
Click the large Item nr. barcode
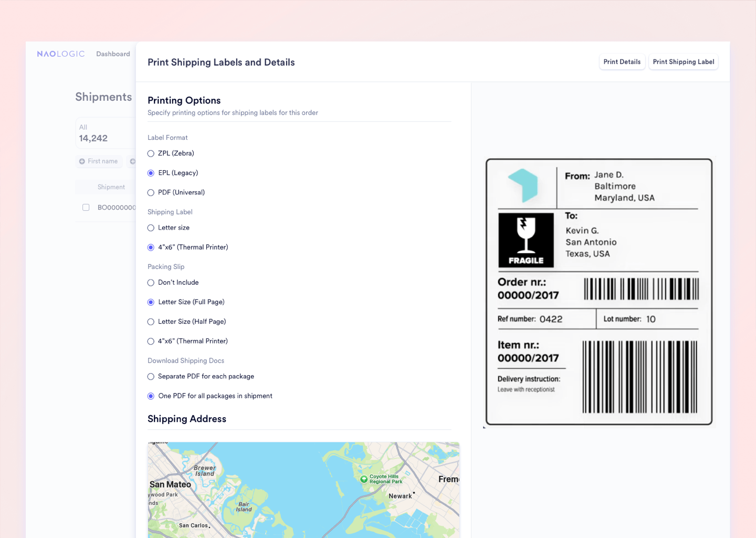click(640, 377)
